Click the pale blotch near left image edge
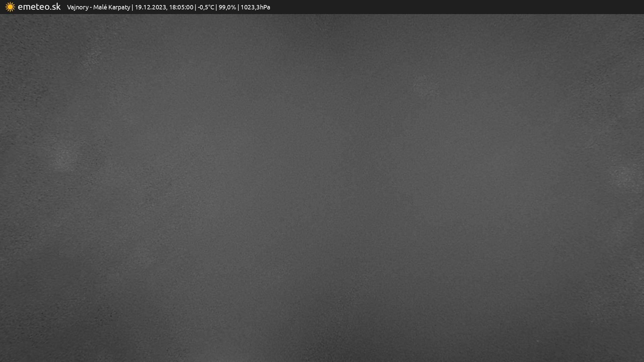The height and width of the screenshot is (362, 644). 64,157
